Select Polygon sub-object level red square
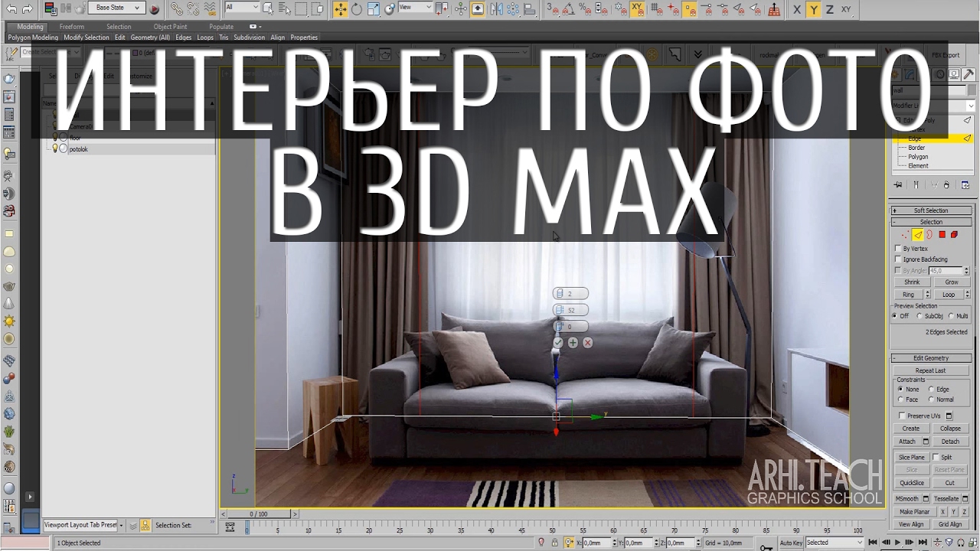 pyautogui.click(x=942, y=235)
